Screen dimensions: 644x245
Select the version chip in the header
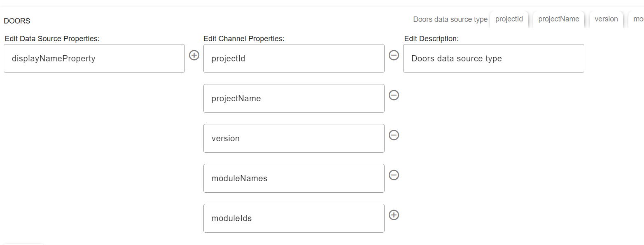tap(606, 19)
